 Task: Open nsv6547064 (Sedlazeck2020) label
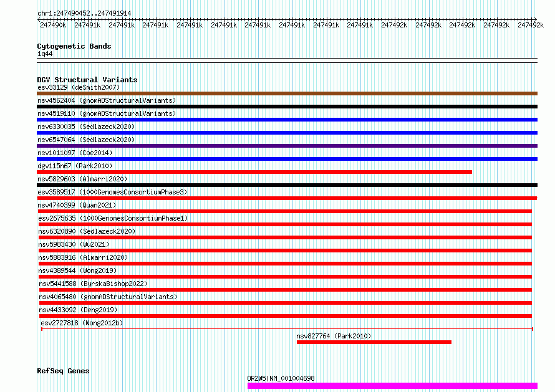pos(86,140)
